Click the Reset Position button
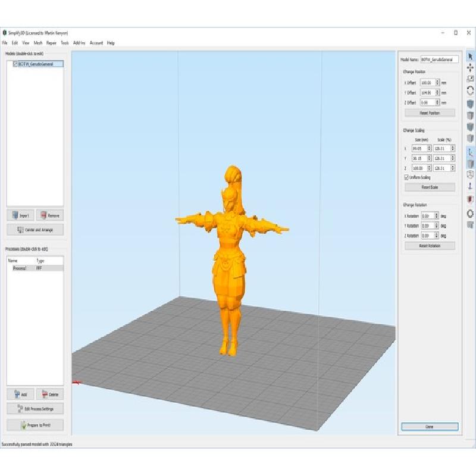 click(x=430, y=113)
